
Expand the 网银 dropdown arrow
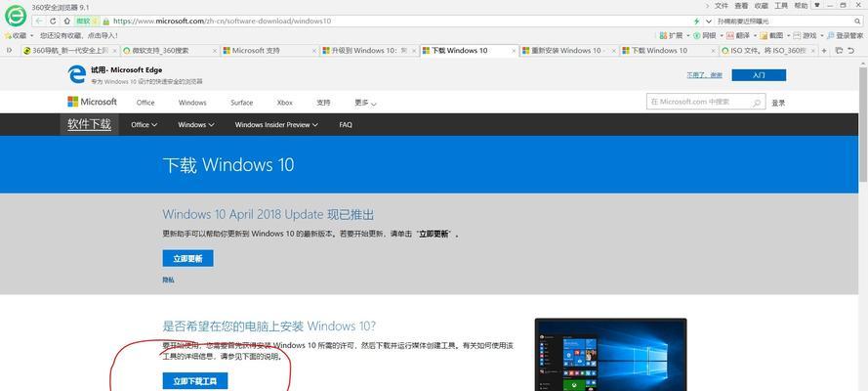[x=722, y=35]
